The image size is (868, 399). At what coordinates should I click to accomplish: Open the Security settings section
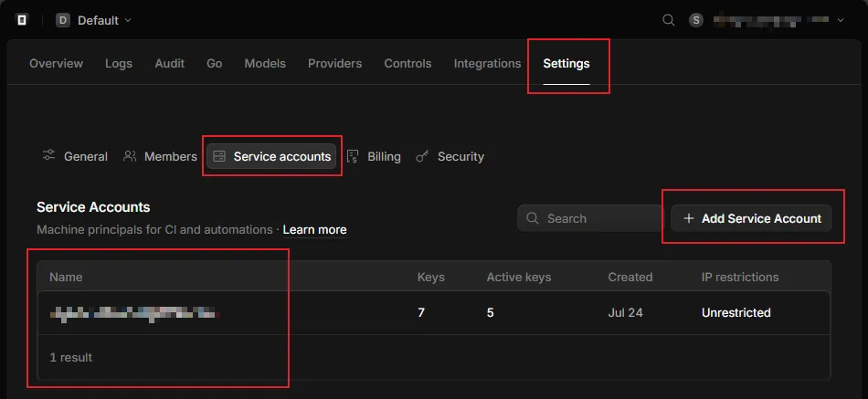pos(450,157)
